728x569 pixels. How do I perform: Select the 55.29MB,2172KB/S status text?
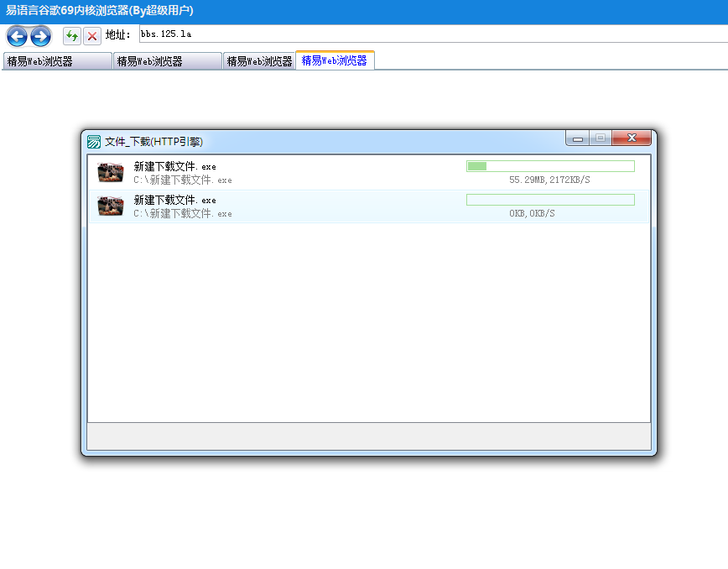pos(549,180)
